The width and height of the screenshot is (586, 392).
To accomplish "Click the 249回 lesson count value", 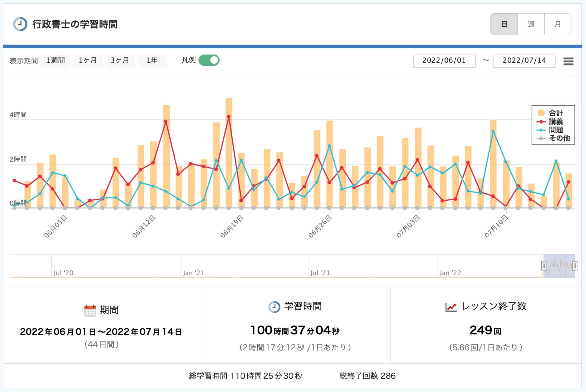I will pyautogui.click(x=485, y=330).
